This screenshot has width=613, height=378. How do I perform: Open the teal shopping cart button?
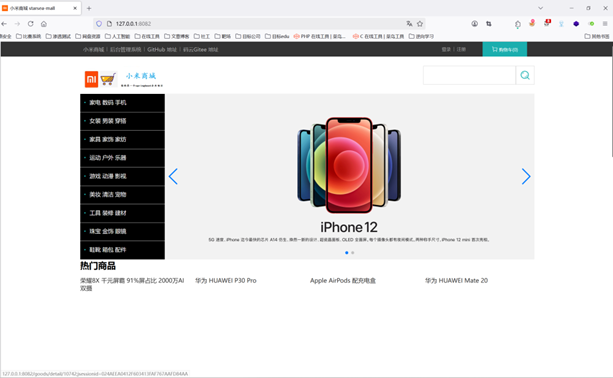pos(505,49)
